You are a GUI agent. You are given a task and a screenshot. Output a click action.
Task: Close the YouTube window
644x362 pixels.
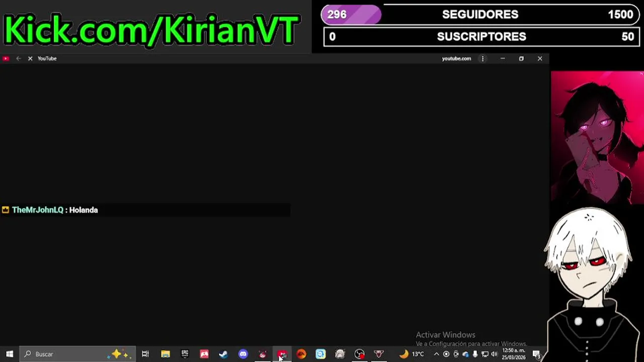pos(540,58)
